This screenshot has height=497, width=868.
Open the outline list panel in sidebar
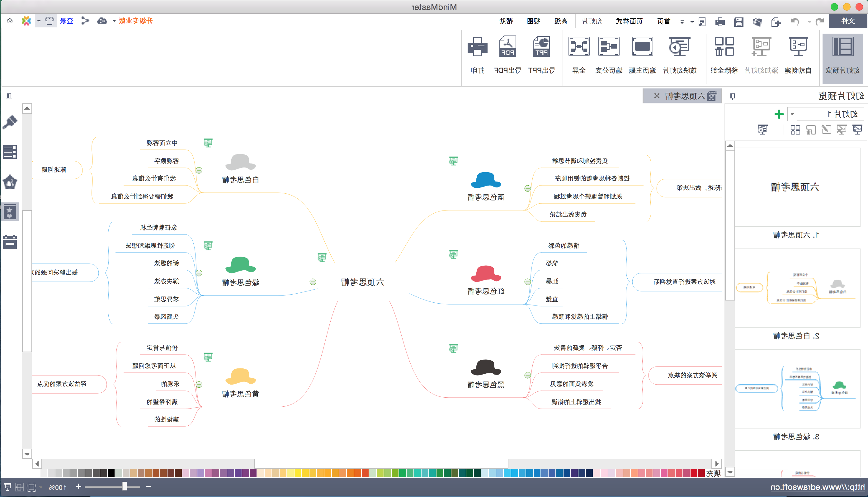tap(10, 152)
